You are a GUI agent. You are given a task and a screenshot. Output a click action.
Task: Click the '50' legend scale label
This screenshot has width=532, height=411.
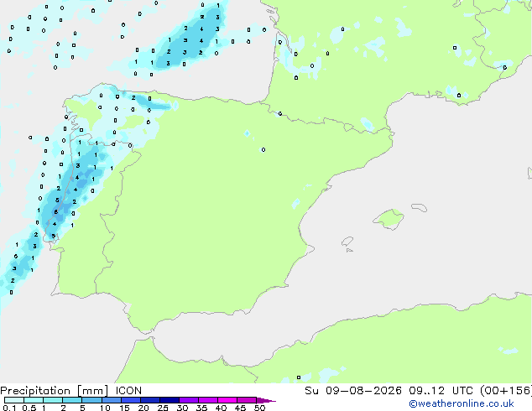259,408
